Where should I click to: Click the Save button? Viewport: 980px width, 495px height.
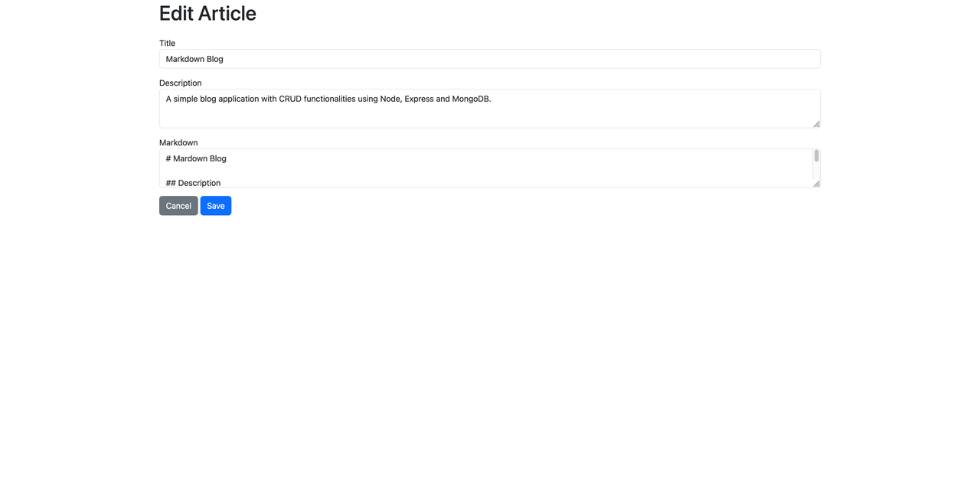point(216,206)
